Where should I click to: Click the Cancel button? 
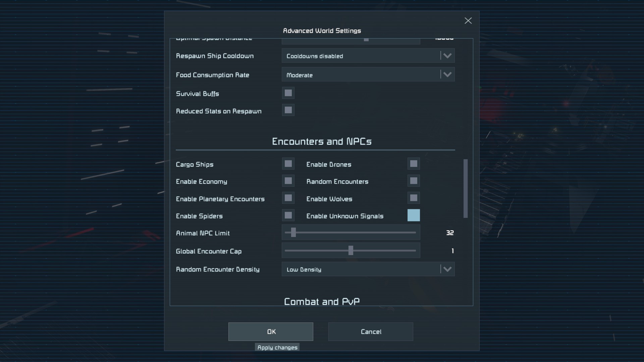tap(371, 332)
